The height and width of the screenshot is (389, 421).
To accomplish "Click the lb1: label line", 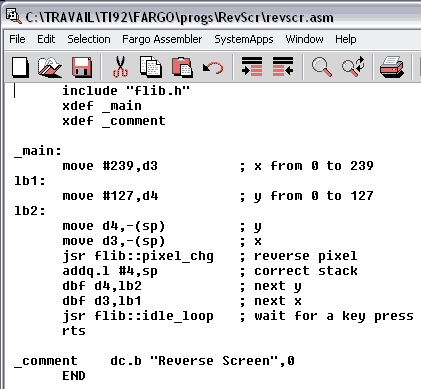I will [x=30, y=181].
